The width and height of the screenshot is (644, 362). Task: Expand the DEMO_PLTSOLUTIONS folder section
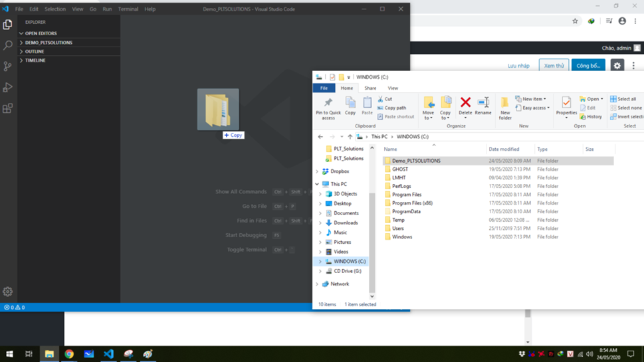point(49,43)
